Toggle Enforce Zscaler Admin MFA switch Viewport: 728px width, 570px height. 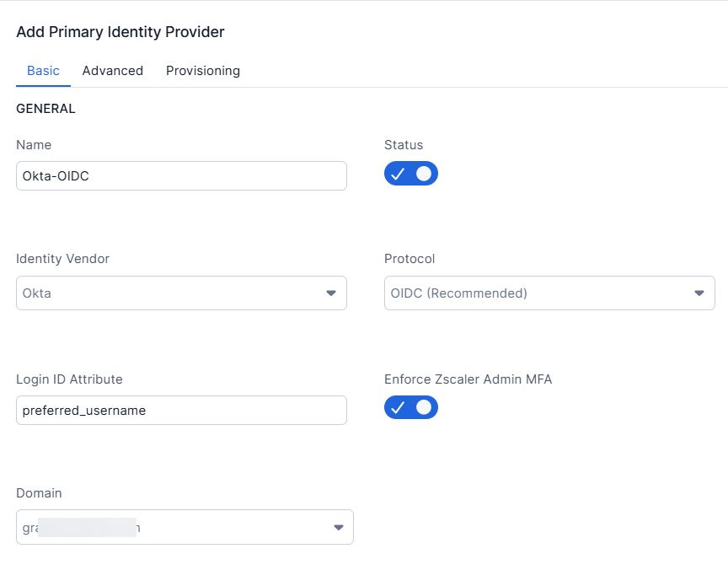click(411, 407)
